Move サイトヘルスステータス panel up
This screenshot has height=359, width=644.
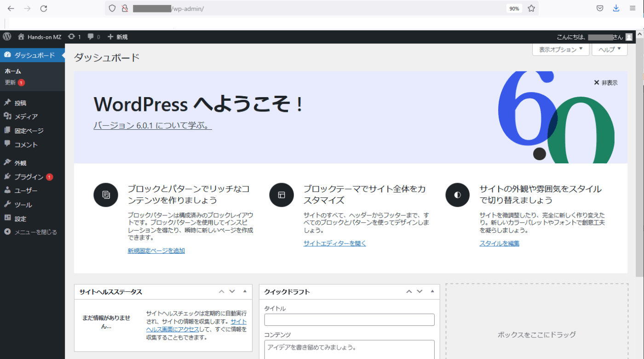coord(221,291)
